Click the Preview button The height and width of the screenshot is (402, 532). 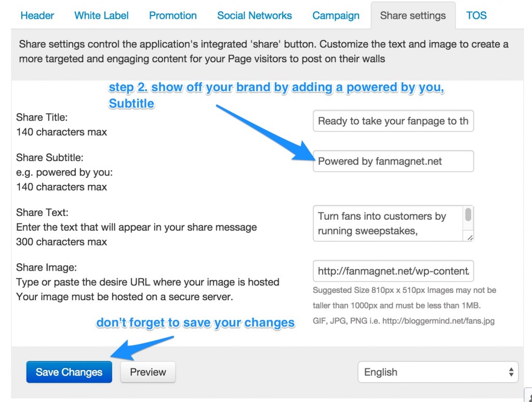pyautogui.click(x=148, y=372)
